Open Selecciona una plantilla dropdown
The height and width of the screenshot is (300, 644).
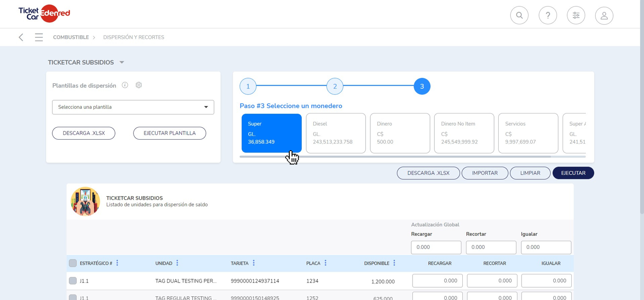(x=133, y=107)
